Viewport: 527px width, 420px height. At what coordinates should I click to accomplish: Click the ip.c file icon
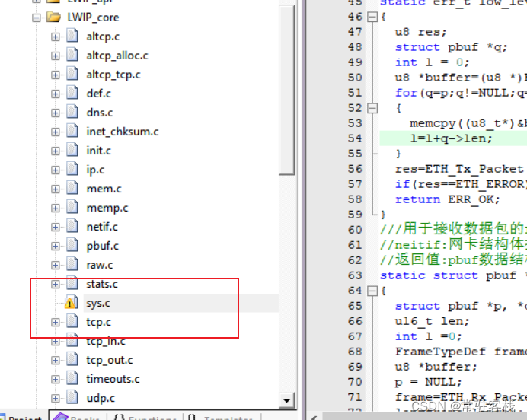(x=72, y=169)
